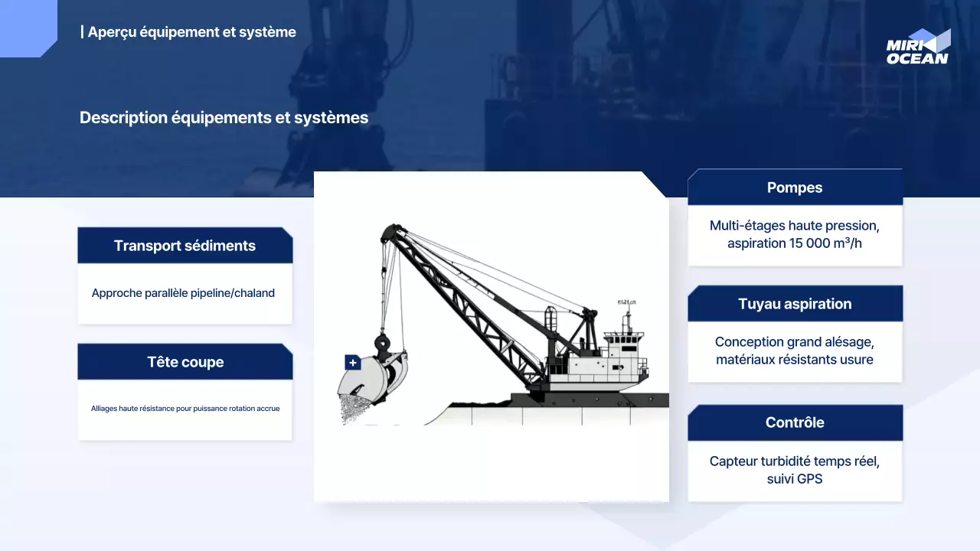
Task: Click the 'Approche parallèle pipeline/chaland' text
Action: click(x=183, y=293)
